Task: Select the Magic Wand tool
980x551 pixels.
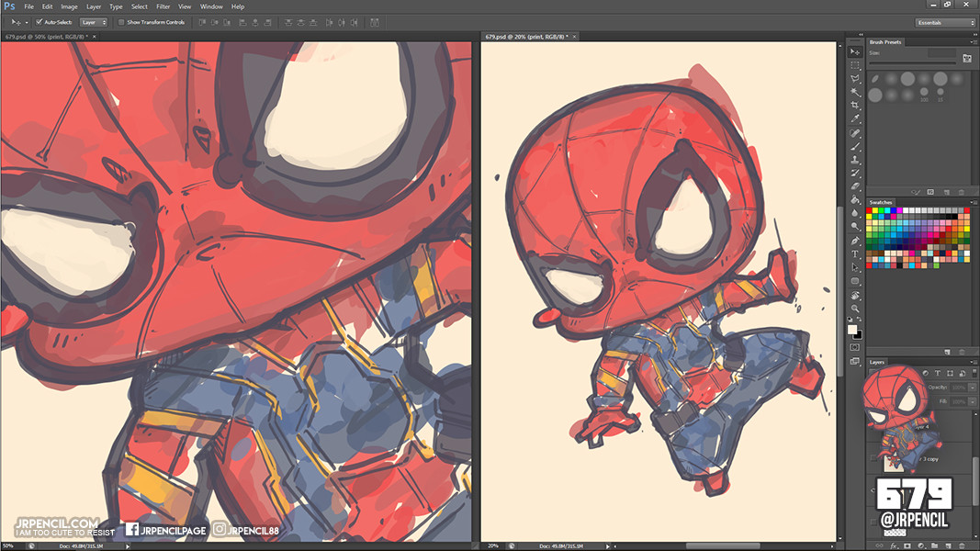Action: click(x=855, y=93)
